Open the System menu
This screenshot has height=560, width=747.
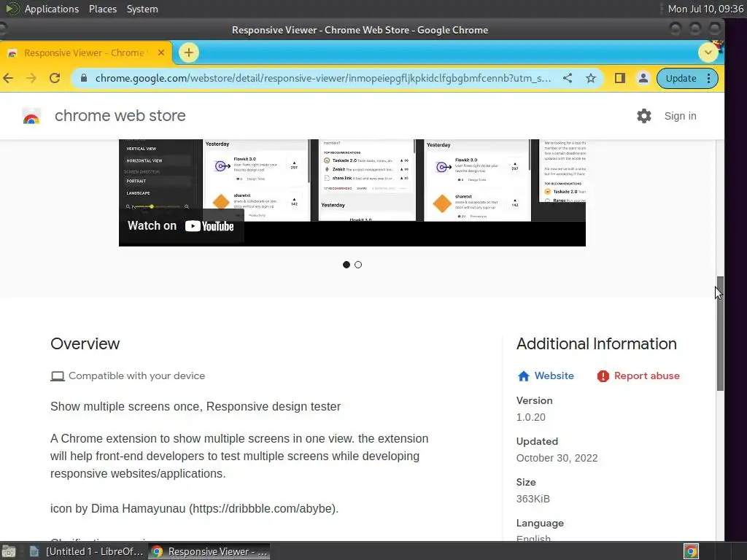[142, 9]
